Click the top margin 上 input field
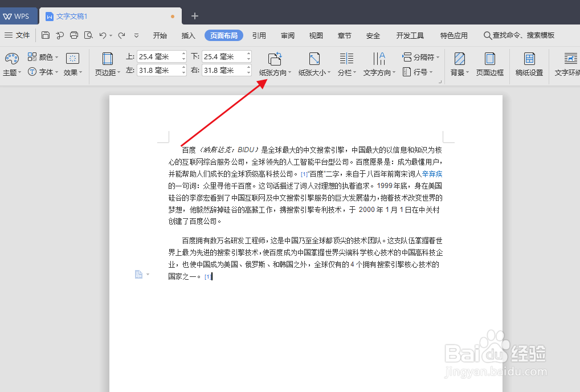Viewport: 580px width, 392px height. coord(159,56)
